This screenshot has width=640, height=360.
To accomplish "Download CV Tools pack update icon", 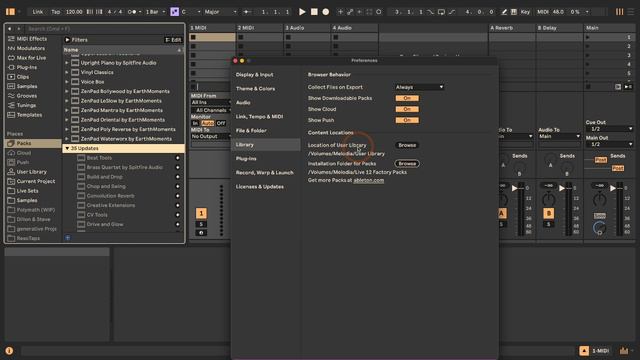I will click(178, 215).
